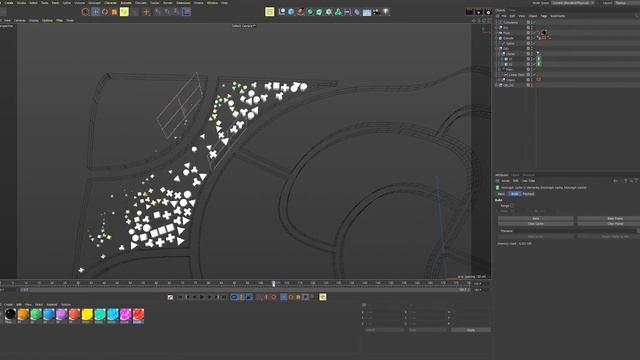This screenshot has height=360, width=640.
Task: Open the MoGraph menu
Action: pyautogui.click(x=94, y=2)
